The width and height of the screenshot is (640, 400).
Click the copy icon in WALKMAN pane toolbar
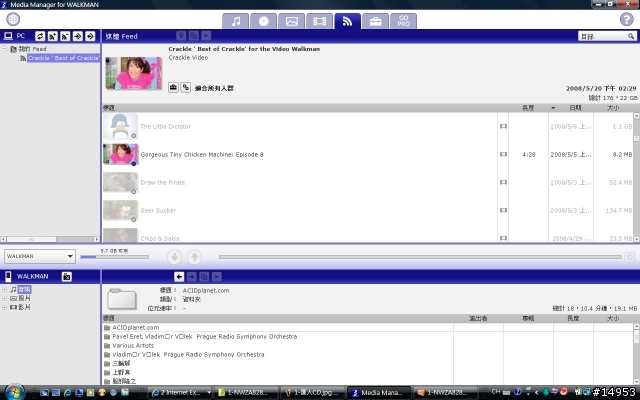click(x=204, y=277)
